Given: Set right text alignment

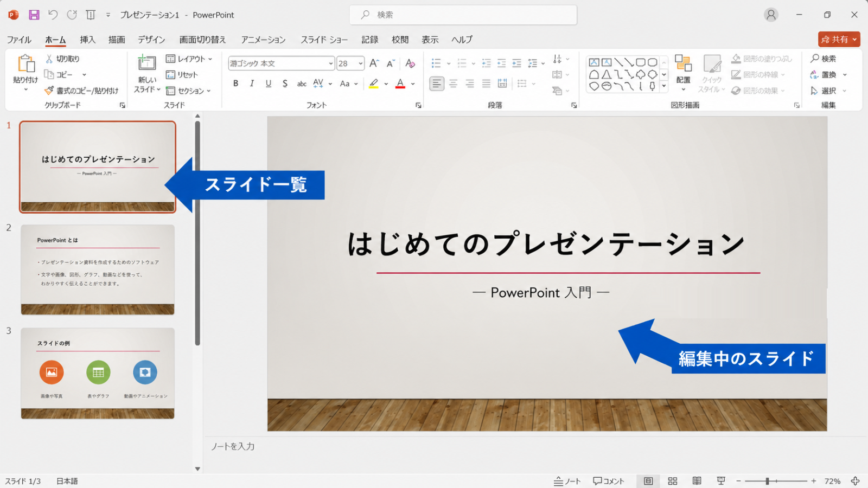Looking at the screenshot, I should pyautogui.click(x=470, y=84).
